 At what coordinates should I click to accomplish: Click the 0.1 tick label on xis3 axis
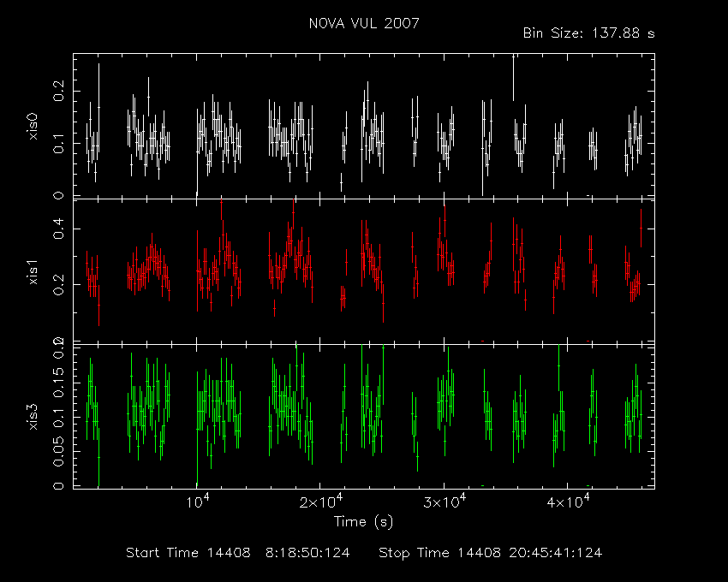[59, 417]
